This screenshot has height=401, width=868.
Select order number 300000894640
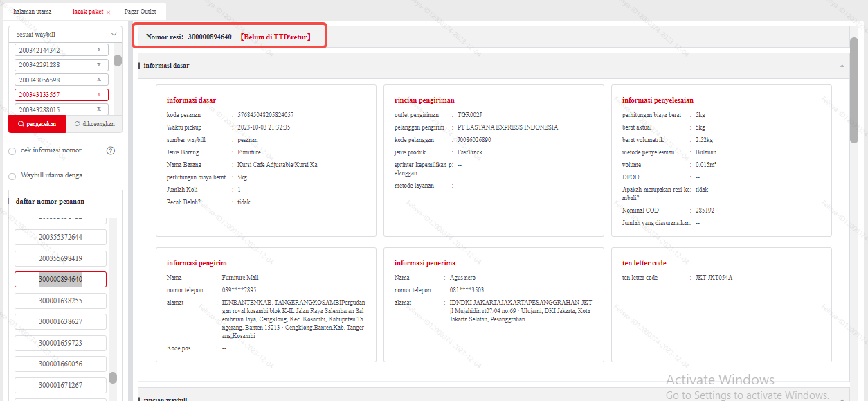pos(60,279)
